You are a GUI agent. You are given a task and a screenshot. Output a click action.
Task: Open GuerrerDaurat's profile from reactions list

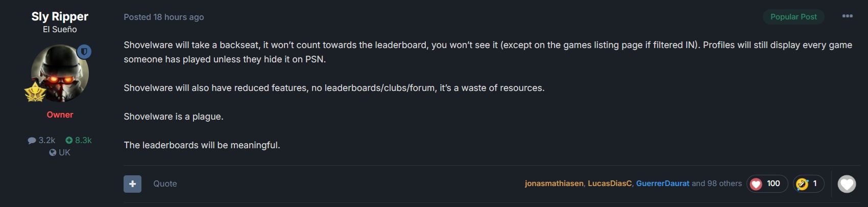point(662,183)
